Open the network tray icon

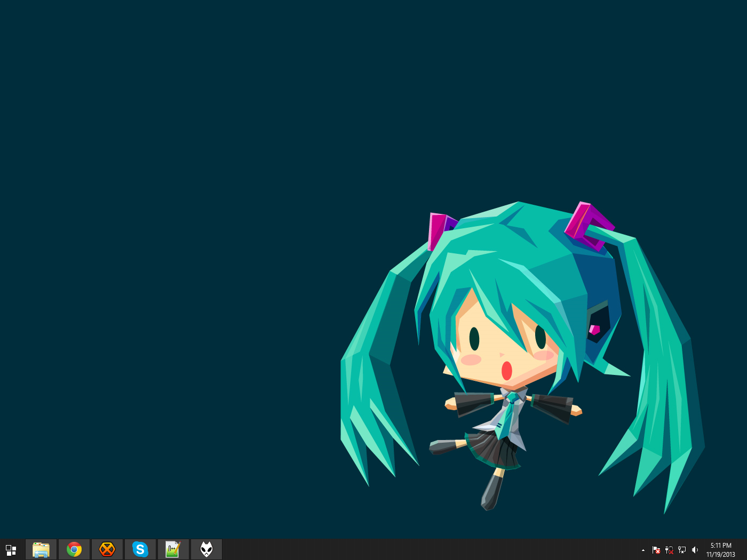click(x=682, y=550)
